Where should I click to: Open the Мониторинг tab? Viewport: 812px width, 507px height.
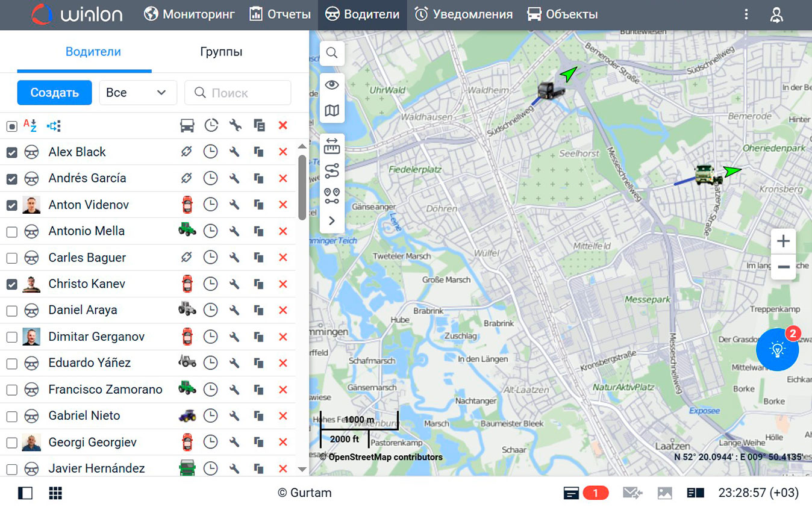tap(190, 14)
